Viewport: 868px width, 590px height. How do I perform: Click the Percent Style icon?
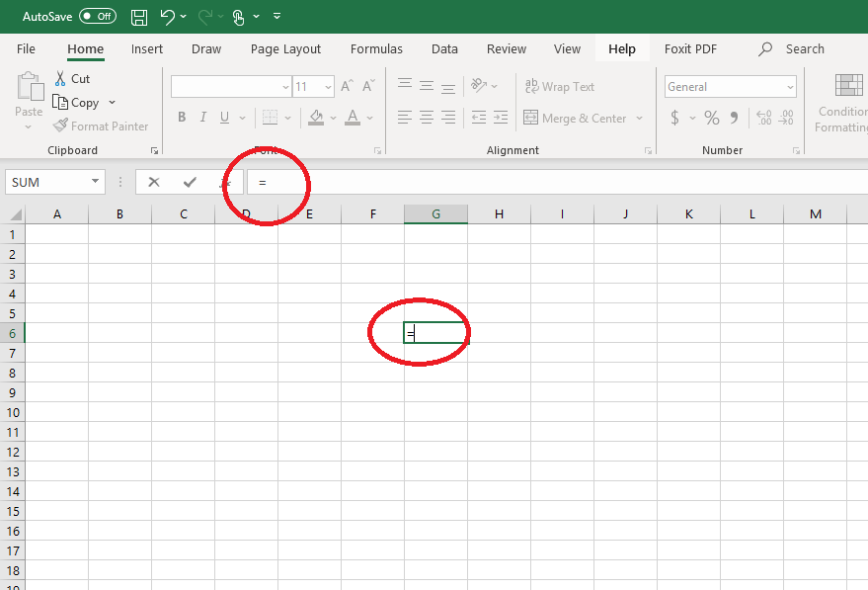click(711, 118)
